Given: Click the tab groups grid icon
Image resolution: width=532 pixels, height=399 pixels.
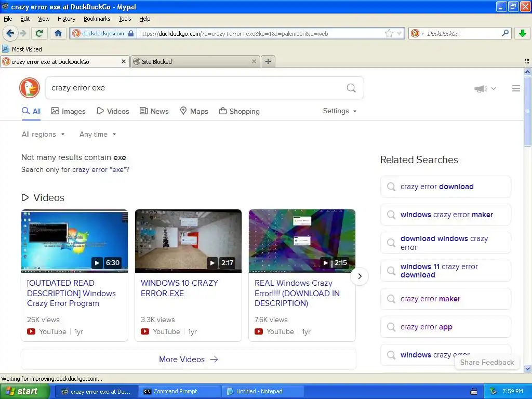Looking at the screenshot, I should pyautogui.click(x=527, y=61).
